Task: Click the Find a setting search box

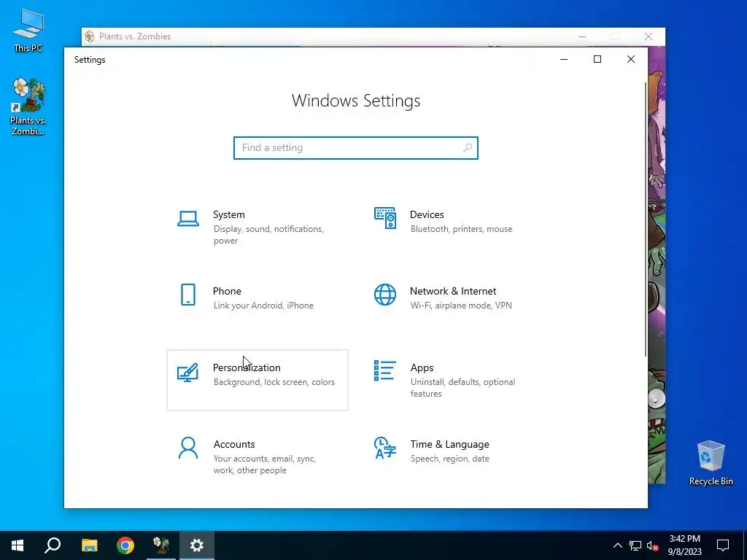Action: [x=356, y=148]
